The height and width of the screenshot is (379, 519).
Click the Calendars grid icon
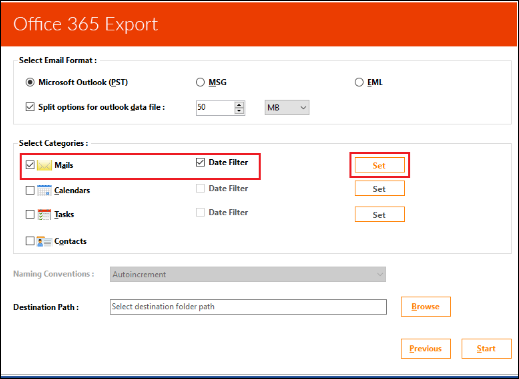pos(44,190)
